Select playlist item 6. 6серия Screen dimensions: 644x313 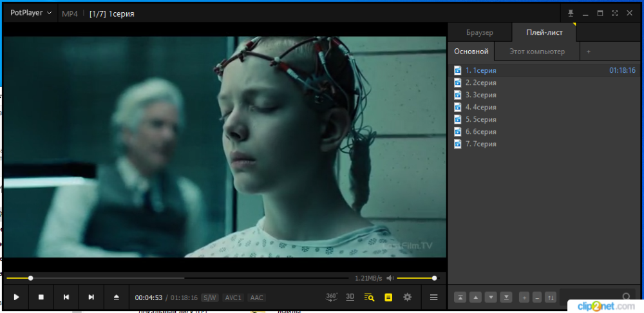(544, 132)
